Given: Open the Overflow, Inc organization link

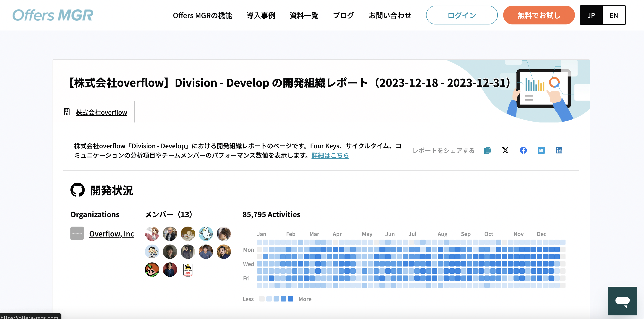Looking at the screenshot, I should 111,234.
